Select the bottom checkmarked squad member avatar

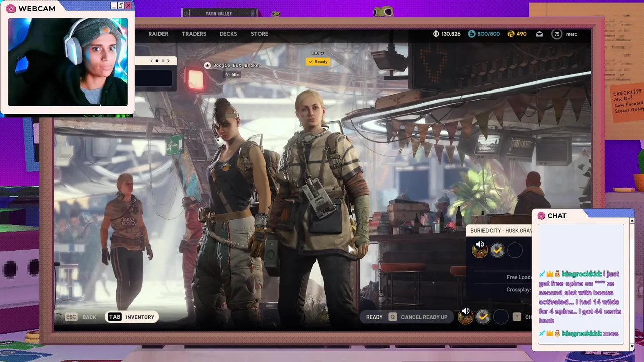pos(483,317)
